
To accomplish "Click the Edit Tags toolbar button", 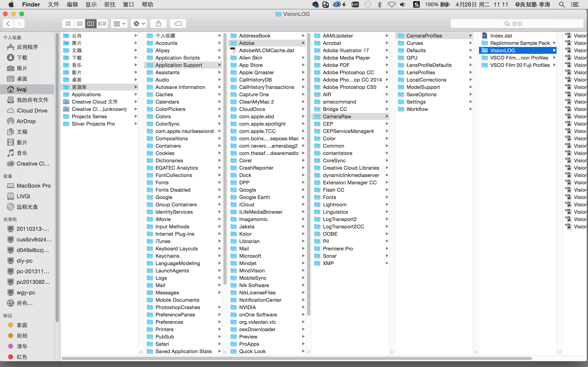I will coord(178,23).
